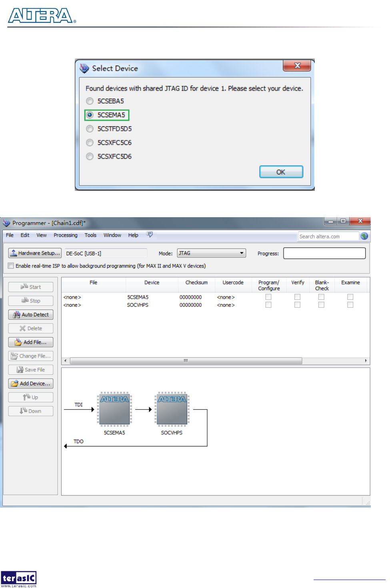Tick Blank-Check for 5CSEMA5 row
The height and width of the screenshot is (588, 390).
tap(321, 297)
